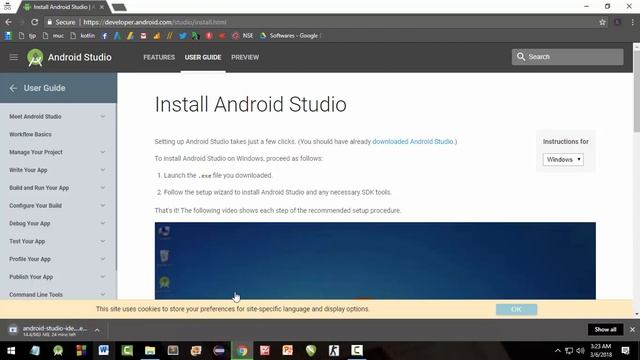The image size is (640, 360).
Task: Open Microsoft Word from taskbar
Action: point(104,351)
